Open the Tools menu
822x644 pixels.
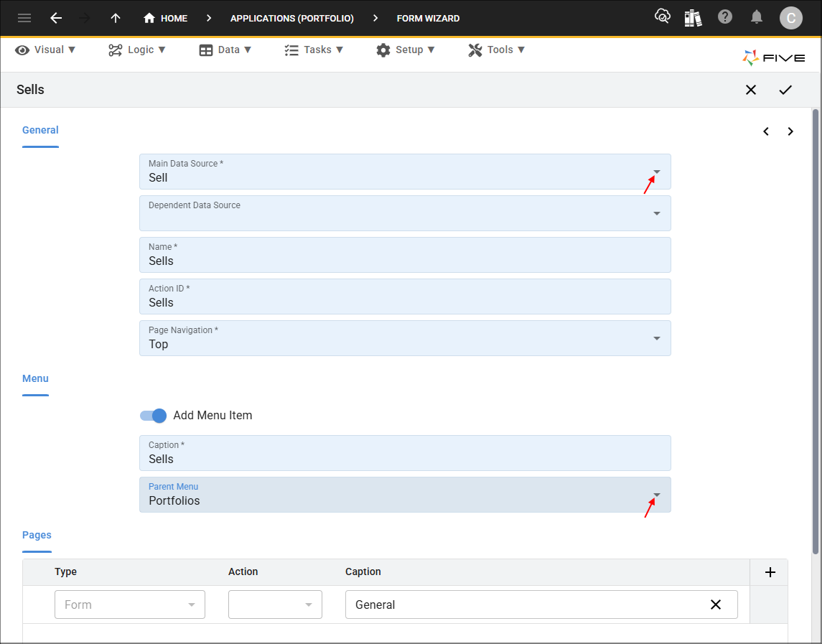(x=496, y=50)
